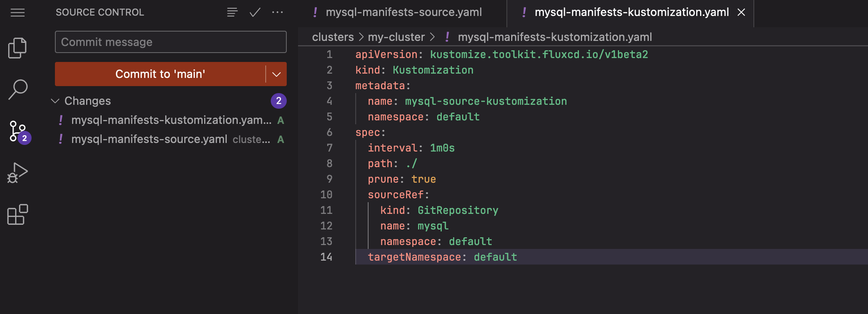Click line number 1 in the gutter

[x=330, y=55]
